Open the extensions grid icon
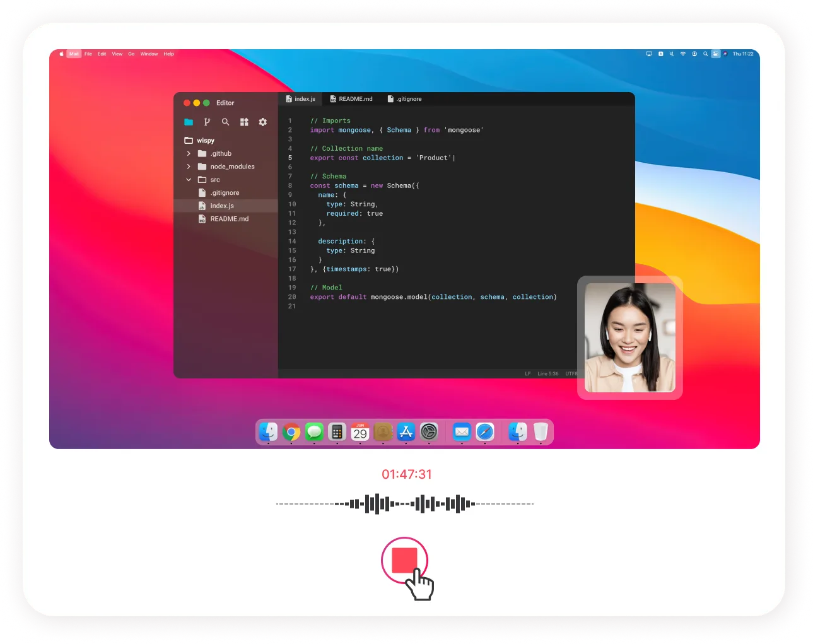The image size is (813, 644). tap(244, 122)
